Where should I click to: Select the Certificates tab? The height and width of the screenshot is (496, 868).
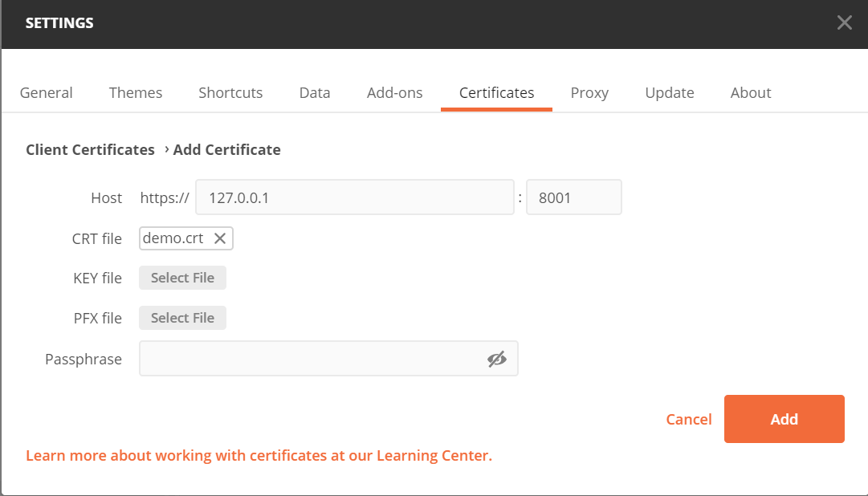(x=496, y=92)
